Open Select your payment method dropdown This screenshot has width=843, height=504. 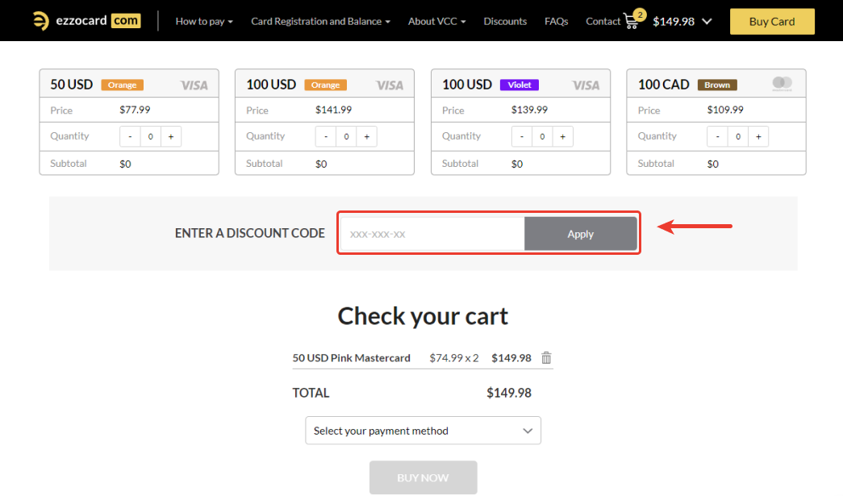(423, 431)
